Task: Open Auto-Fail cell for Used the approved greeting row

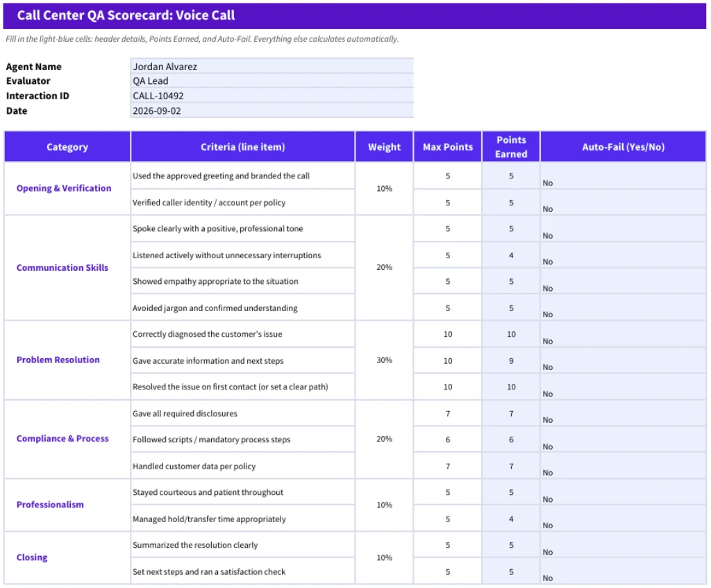Action: coord(623,176)
